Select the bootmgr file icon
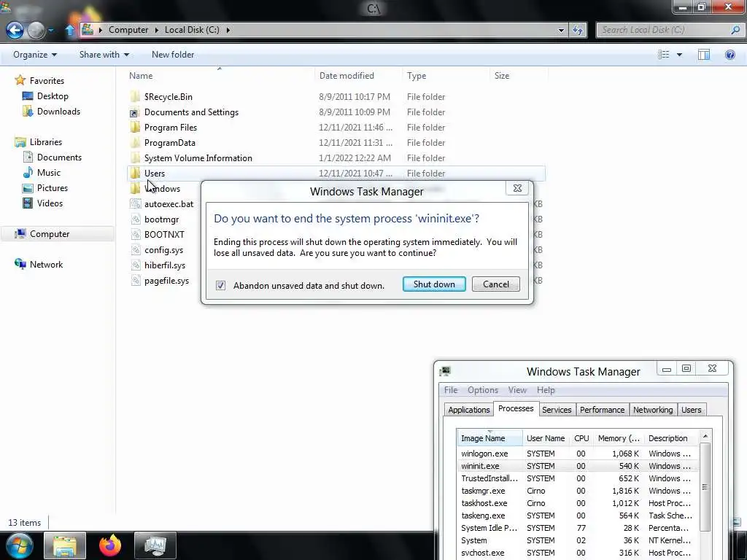 (x=135, y=219)
